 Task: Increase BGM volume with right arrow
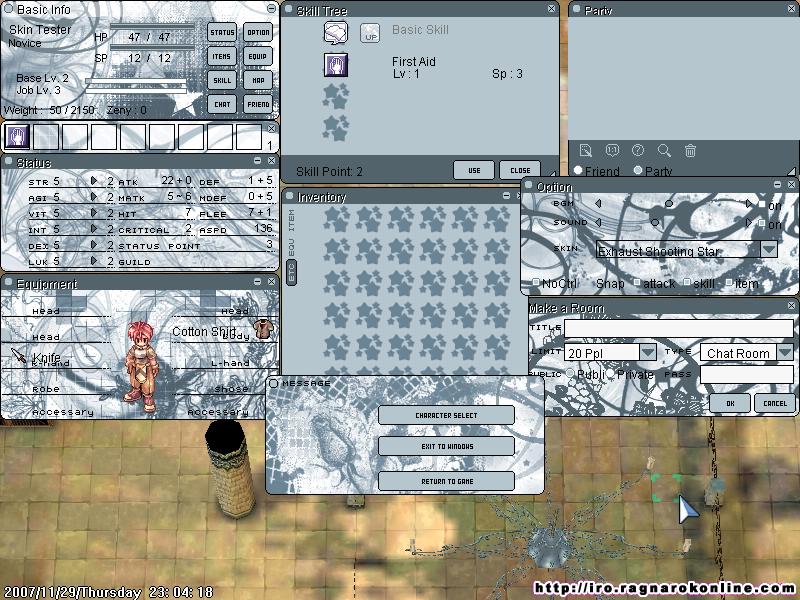tap(748, 203)
